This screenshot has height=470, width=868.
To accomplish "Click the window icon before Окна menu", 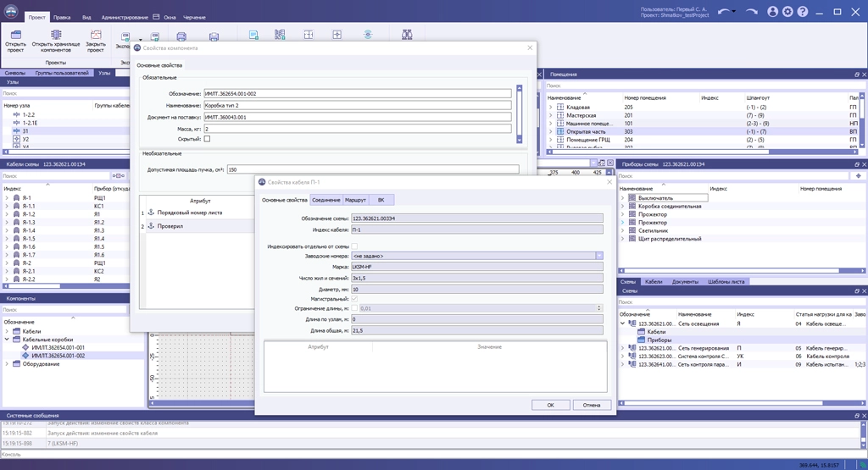I will pyautogui.click(x=156, y=17).
